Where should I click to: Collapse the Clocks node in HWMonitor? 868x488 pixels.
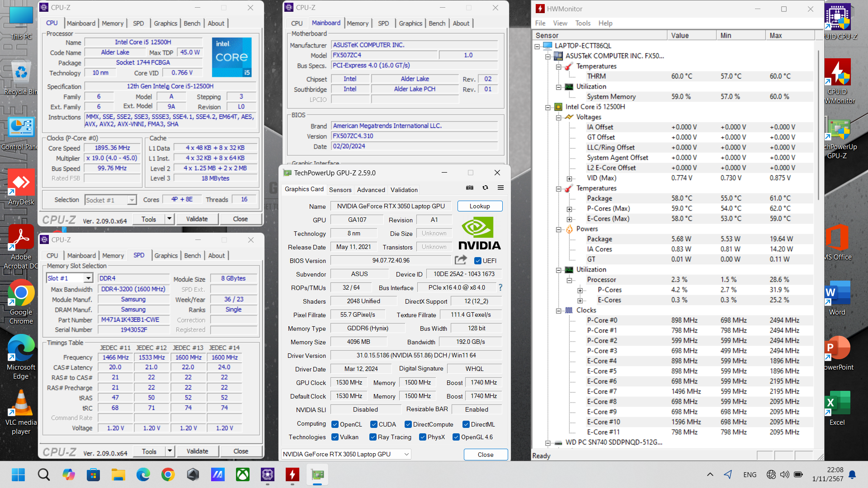tap(558, 311)
